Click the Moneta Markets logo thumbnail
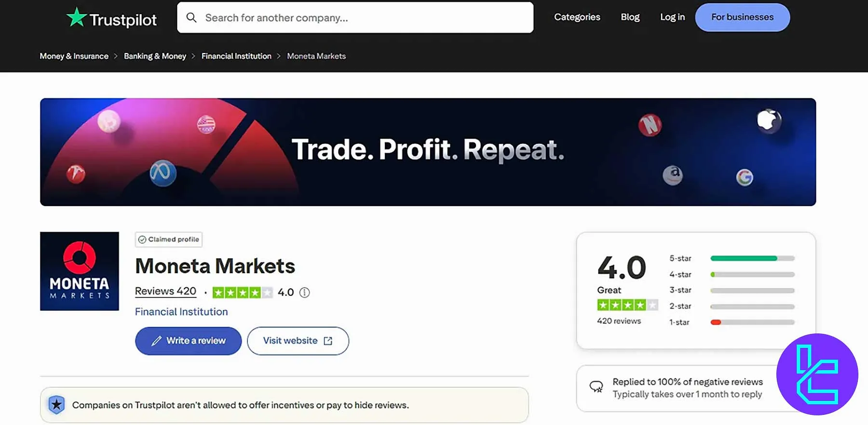The width and height of the screenshot is (868, 425). [x=79, y=271]
